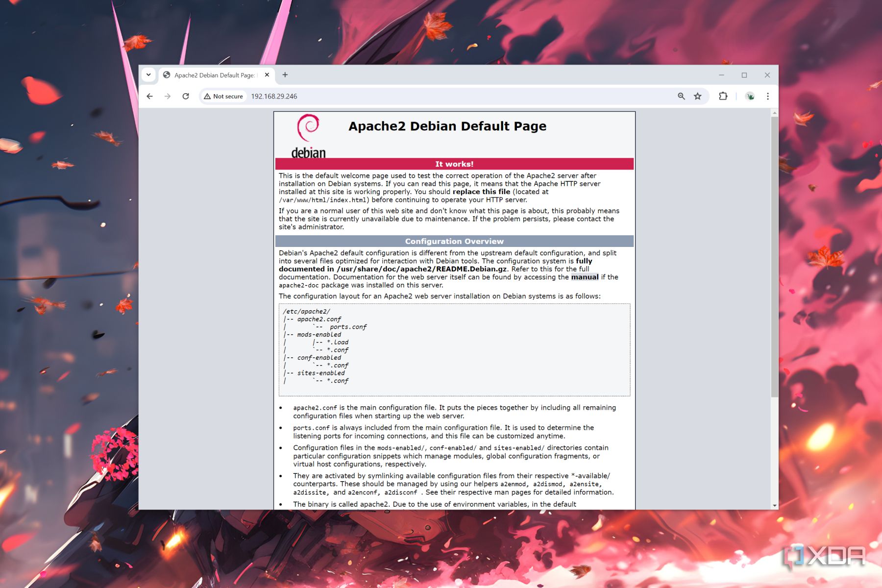This screenshot has width=882, height=588.
Task: Reload the current page
Action: pos(186,97)
